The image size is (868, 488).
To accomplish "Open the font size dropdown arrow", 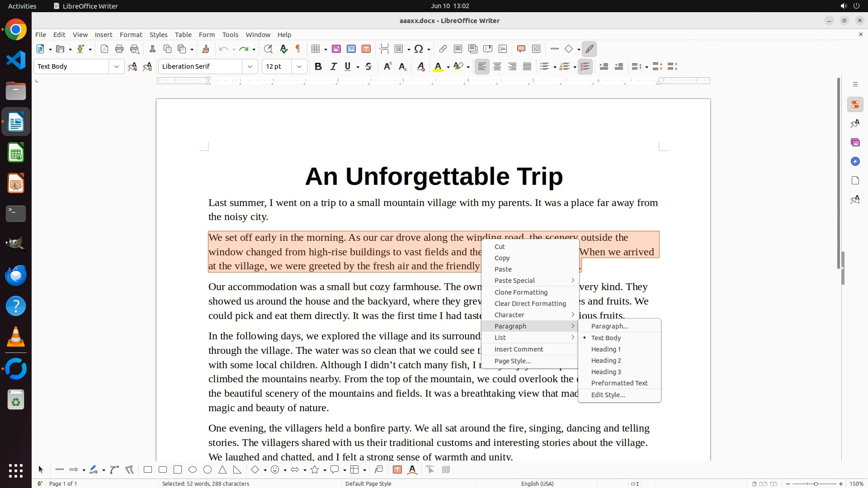I will [299, 67].
